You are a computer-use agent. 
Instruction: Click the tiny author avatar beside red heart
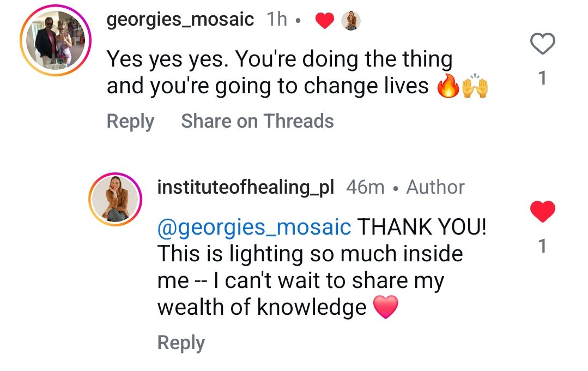351,21
